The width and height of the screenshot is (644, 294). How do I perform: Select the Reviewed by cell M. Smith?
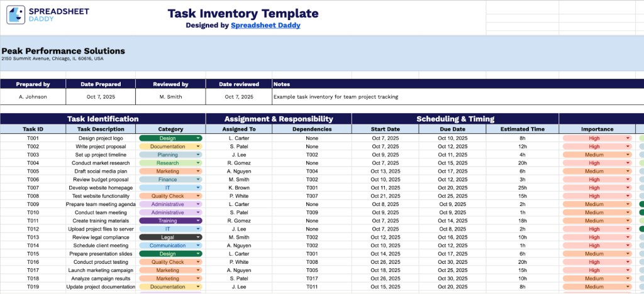(x=170, y=97)
